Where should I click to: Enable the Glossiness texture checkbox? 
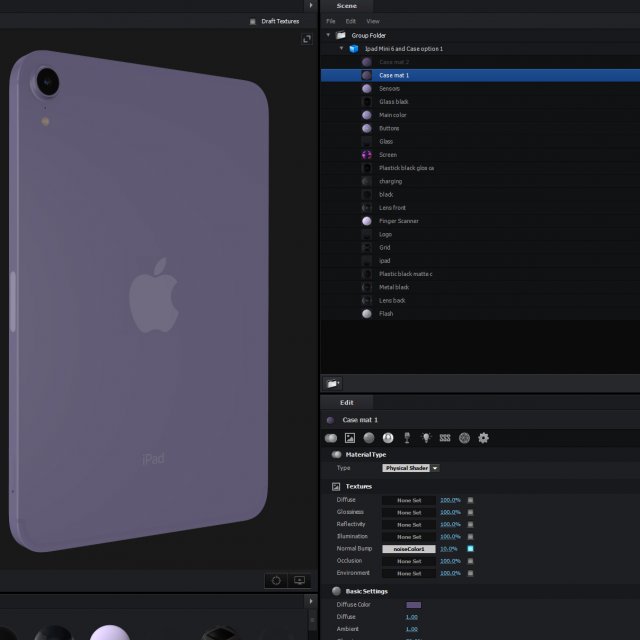470,512
